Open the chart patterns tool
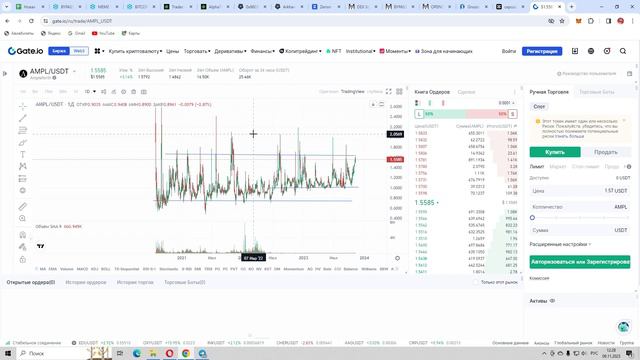The image size is (640, 360). pyautogui.click(x=23, y=166)
